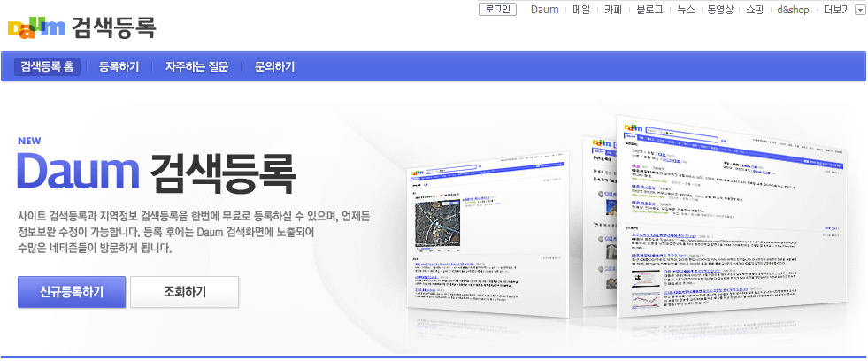Click the left map search preview thumbnail
Image resolution: width=868 pixels, height=361 pixels.
488,234
